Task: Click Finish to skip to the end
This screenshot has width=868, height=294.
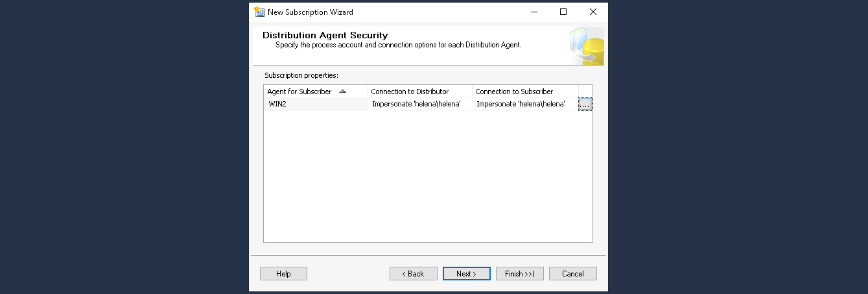Action: tap(519, 274)
